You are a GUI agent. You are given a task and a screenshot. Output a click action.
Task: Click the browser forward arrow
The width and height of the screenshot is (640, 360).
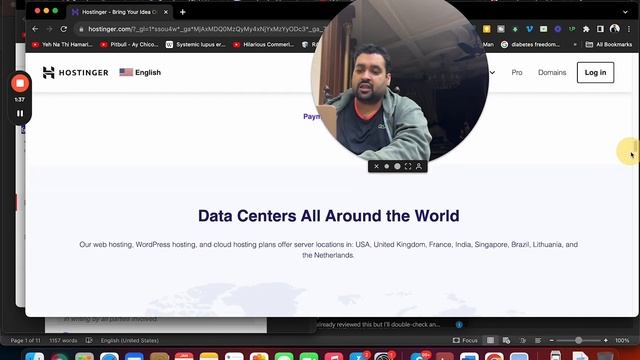click(49, 29)
